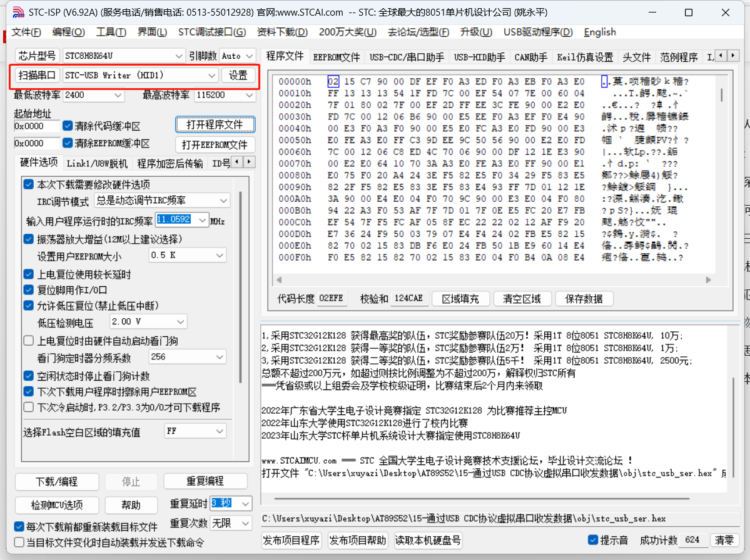
Task: Toggle 清除代码缓冲区 checkbox
Action: click(x=68, y=126)
